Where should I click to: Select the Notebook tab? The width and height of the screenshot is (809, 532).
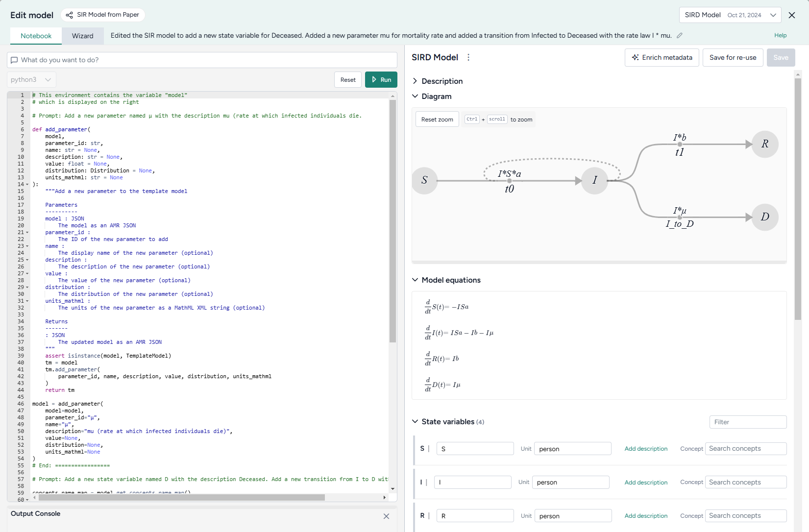(36, 36)
